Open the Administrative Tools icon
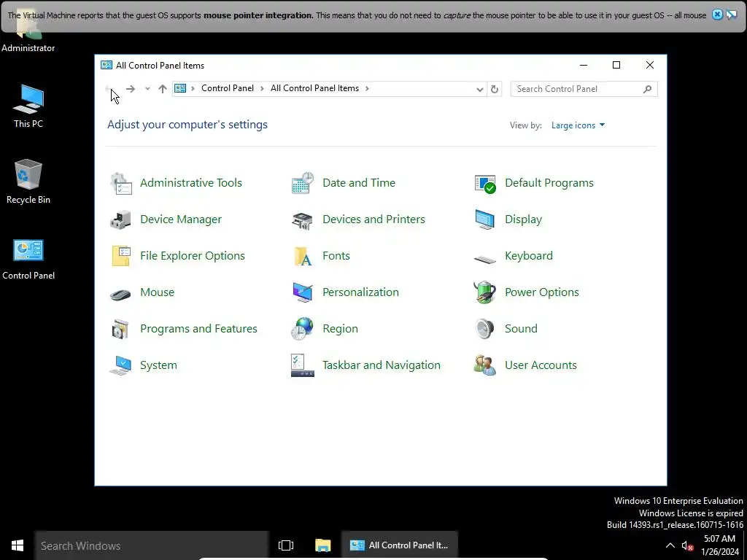Screen dimensions: 747x560 (x=120, y=183)
